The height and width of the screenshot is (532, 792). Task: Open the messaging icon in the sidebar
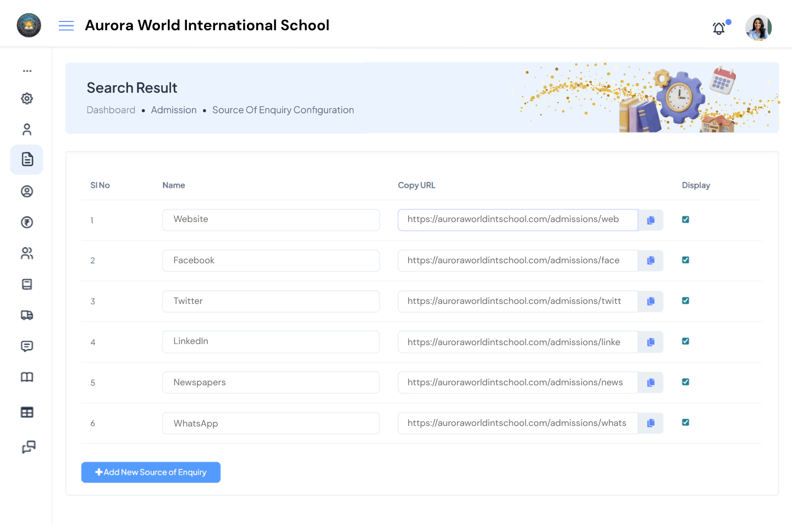(26, 346)
